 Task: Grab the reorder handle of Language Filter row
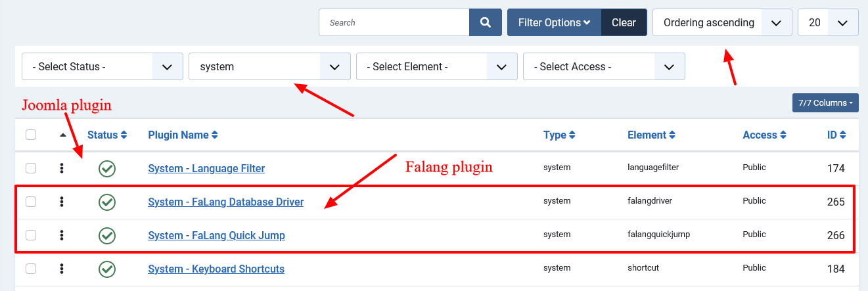click(62, 168)
